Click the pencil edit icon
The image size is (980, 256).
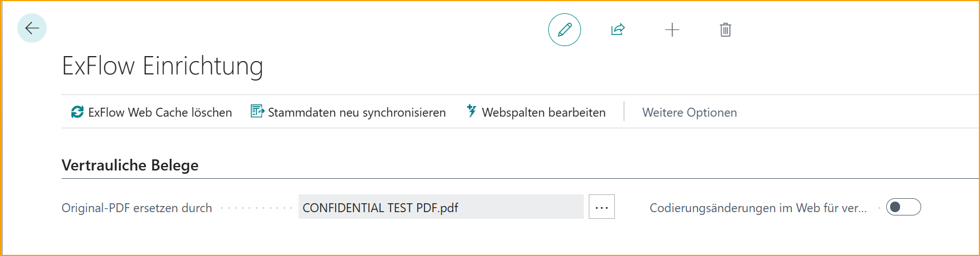pos(564,29)
